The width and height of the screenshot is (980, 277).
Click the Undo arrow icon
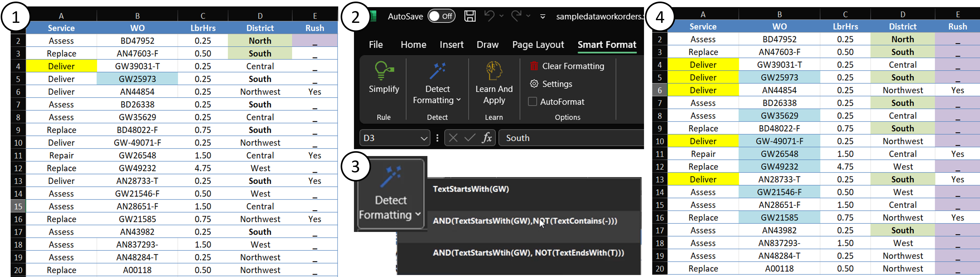point(489,16)
